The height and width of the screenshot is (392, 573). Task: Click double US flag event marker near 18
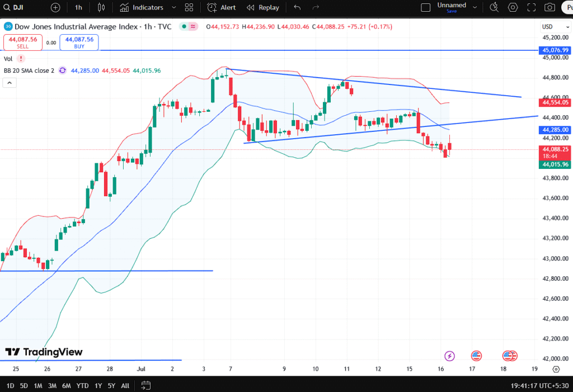click(x=509, y=356)
